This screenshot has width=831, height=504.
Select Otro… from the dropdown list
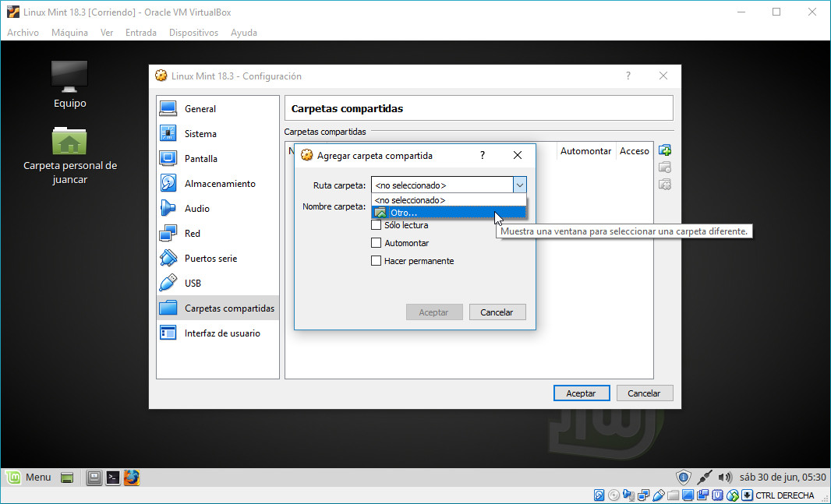pyautogui.click(x=404, y=213)
